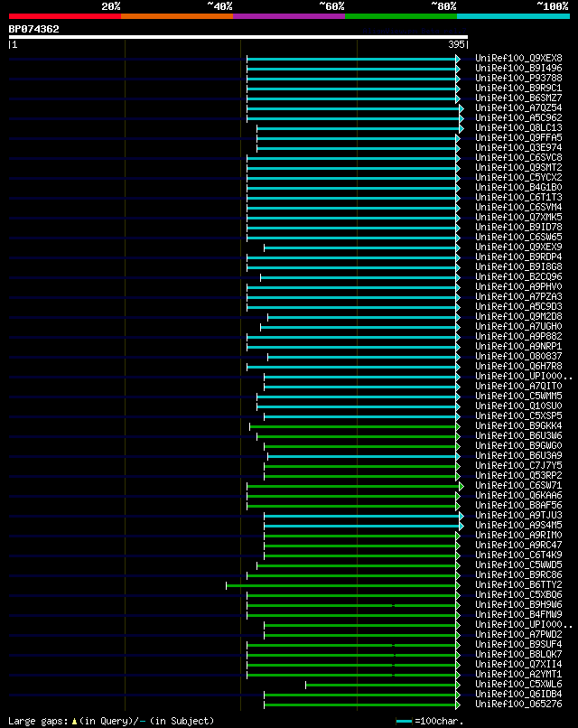Select the UniRef100_A9TJU3 label
This screenshot has height=728, width=578.
pos(518,516)
